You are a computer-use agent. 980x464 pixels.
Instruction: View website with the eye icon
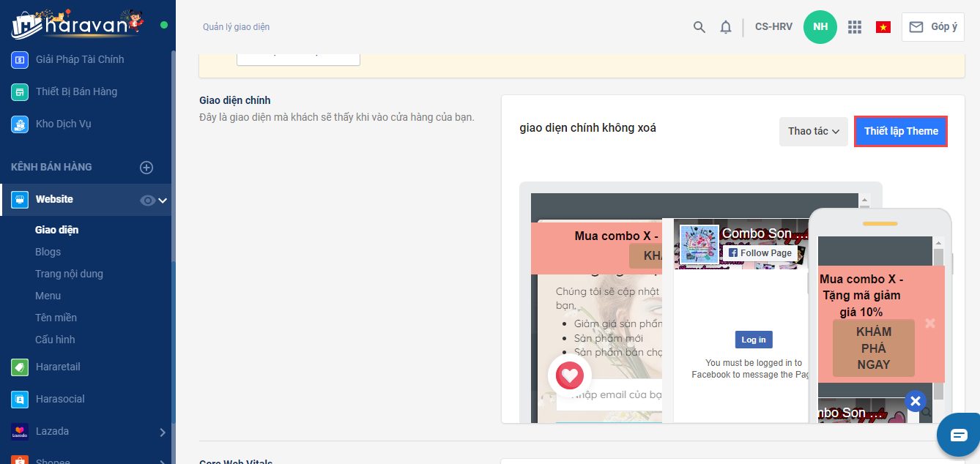(x=148, y=201)
